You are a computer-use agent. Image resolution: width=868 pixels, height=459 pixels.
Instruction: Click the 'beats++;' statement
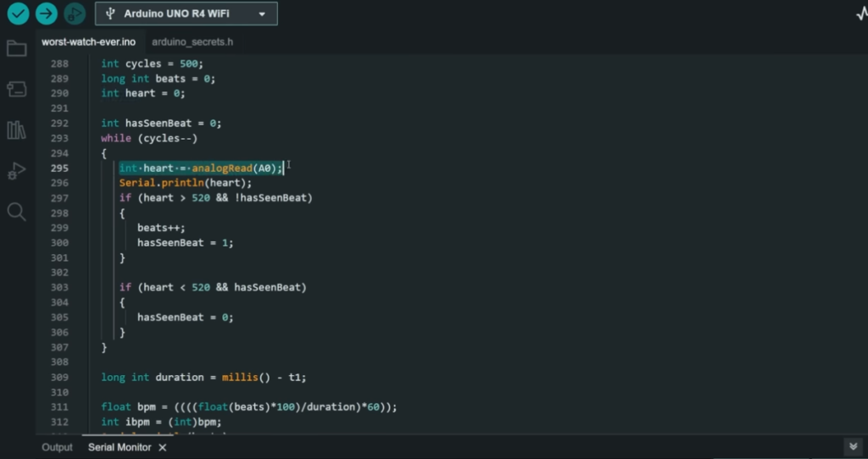pyautogui.click(x=161, y=228)
